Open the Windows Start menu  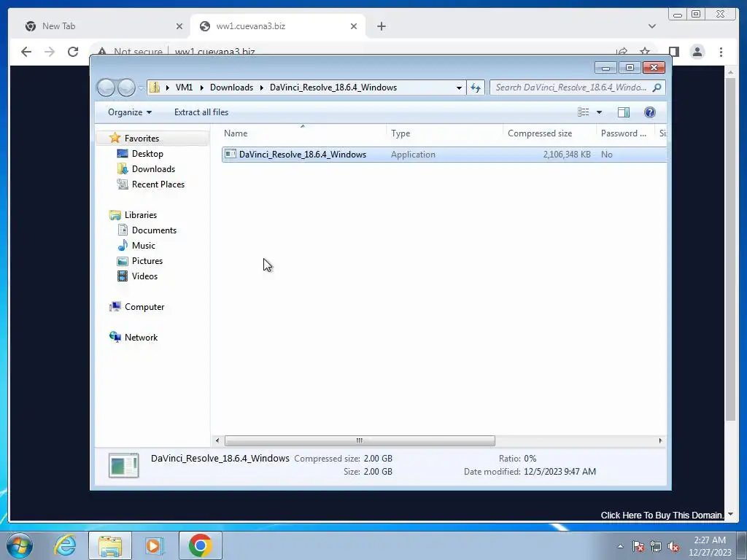[20, 545]
